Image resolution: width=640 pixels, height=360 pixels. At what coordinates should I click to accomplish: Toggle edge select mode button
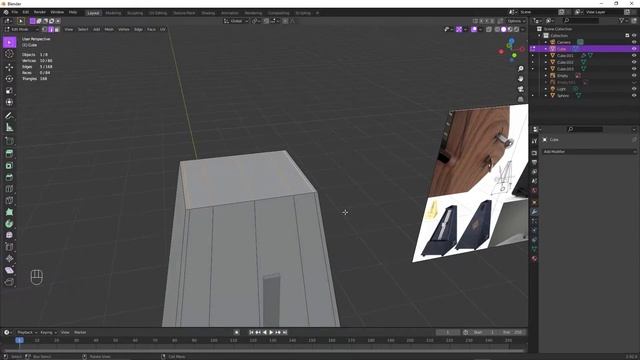click(51, 29)
